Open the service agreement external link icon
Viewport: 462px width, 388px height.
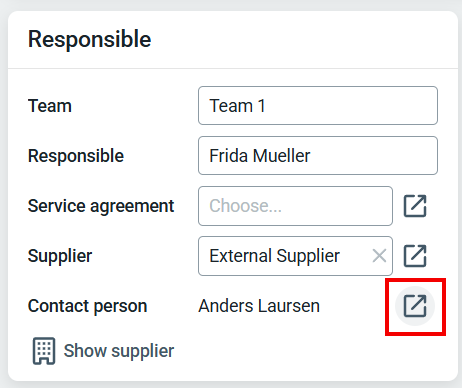tap(415, 206)
